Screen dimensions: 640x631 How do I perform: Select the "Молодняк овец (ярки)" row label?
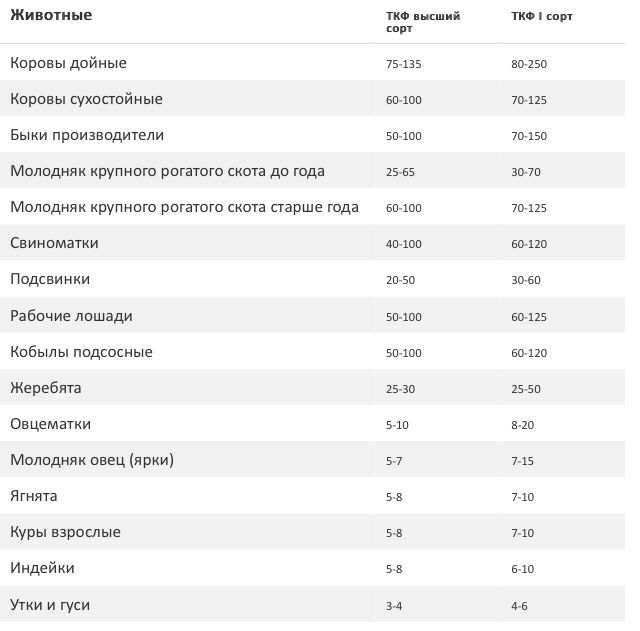(93, 460)
